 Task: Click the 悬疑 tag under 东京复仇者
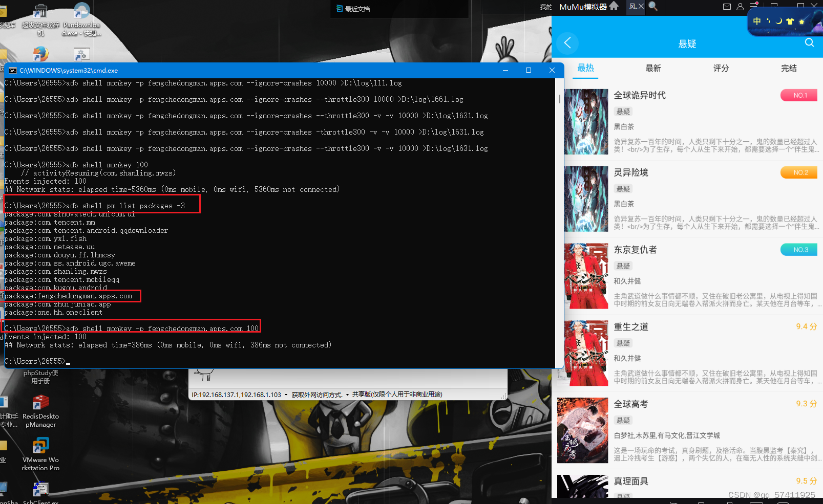(x=623, y=266)
